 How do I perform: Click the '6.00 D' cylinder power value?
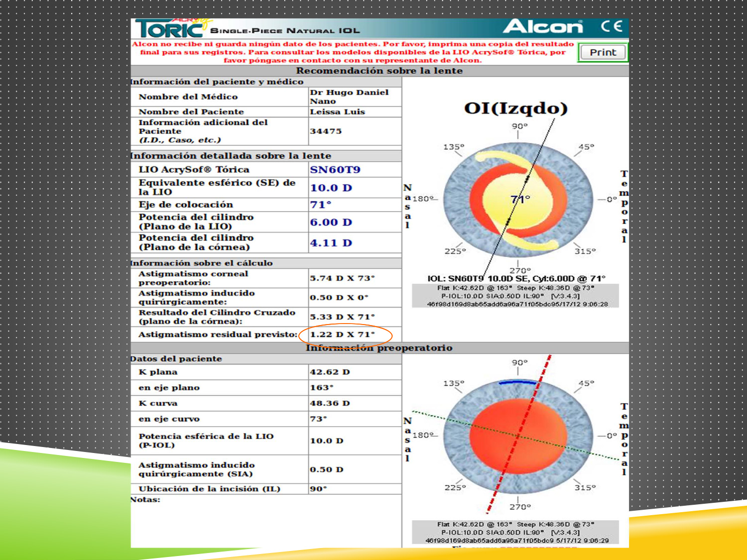coord(331,223)
